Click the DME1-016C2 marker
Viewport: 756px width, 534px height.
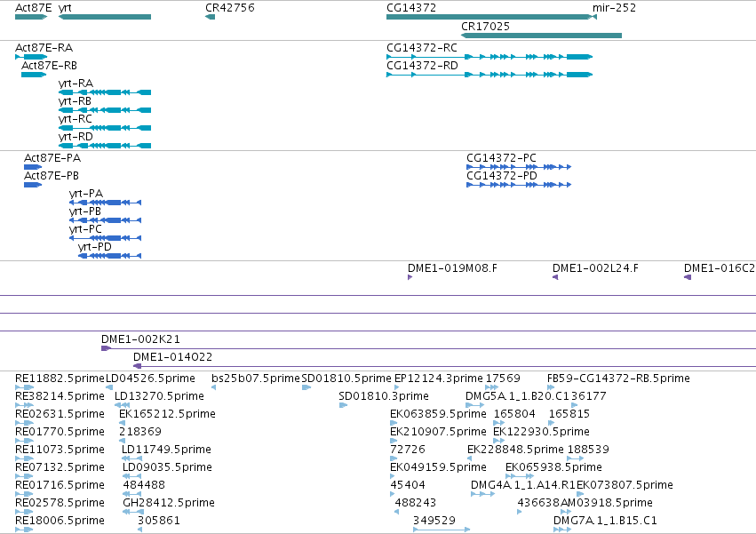(688, 277)
